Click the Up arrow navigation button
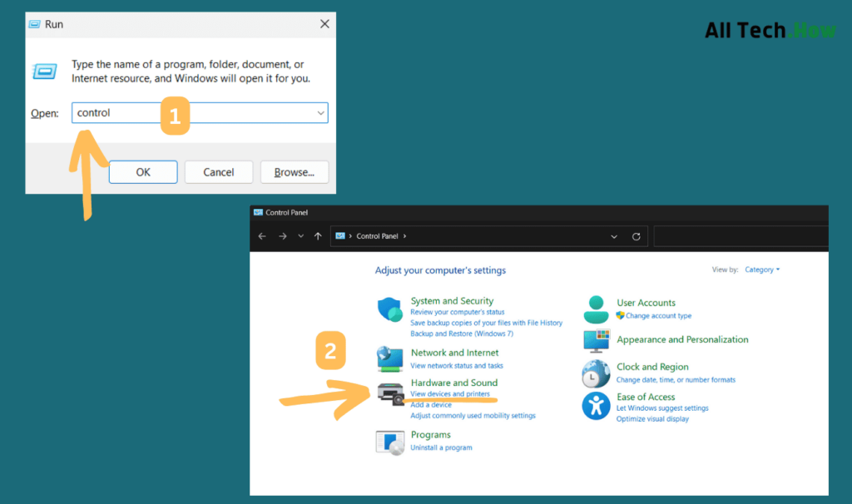This screenshot has height=504, width=852. tap(318, 236)
